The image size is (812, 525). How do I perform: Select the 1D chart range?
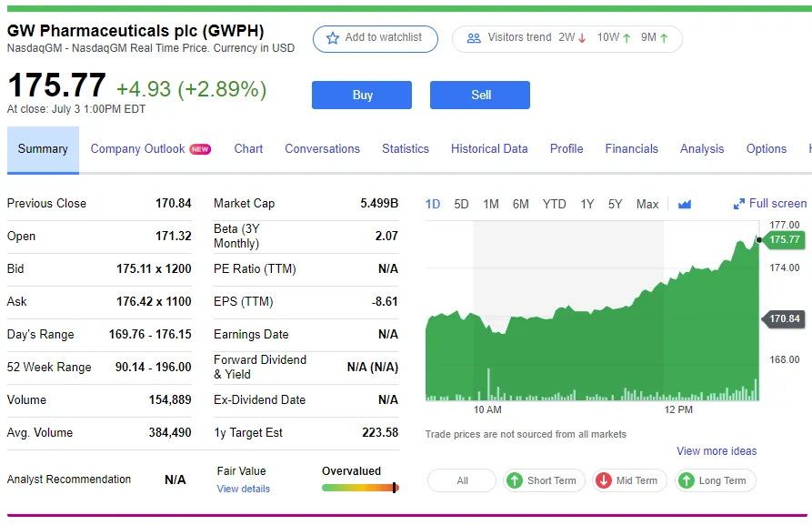pyautogui.click(x=433, y=204)
